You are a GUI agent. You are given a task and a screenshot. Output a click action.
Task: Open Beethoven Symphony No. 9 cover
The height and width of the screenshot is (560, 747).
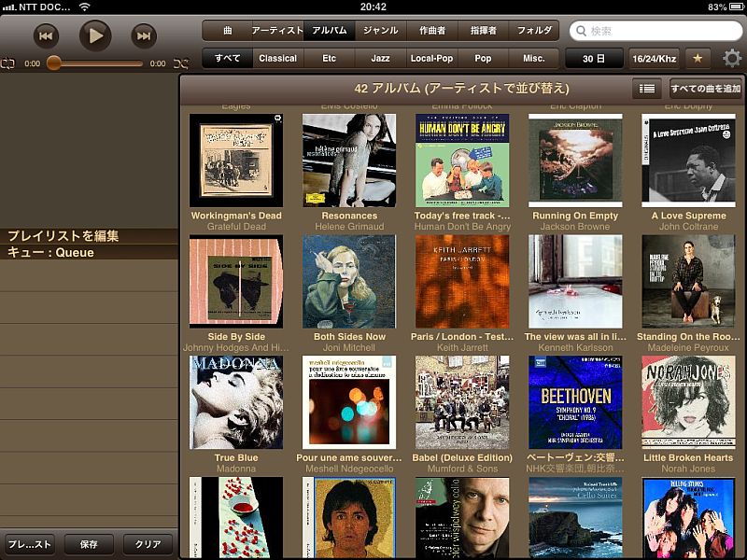[x=575, y=402]
